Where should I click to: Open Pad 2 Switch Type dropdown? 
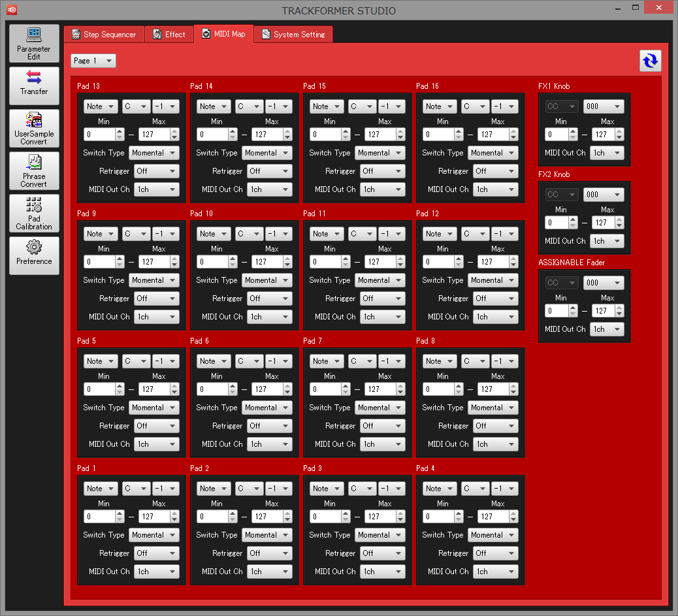pos(266,535)
